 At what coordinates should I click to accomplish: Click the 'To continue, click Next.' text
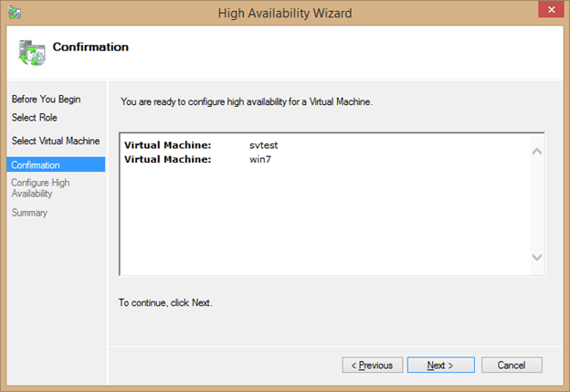pyautogui.click(x=165, y=302)
